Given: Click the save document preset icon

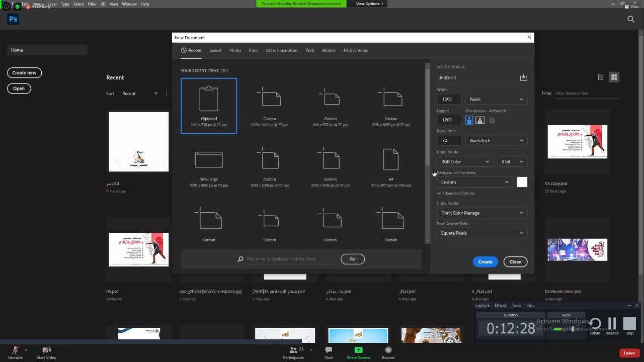Looking at the screenshot, I should click(x=523, y=77).
